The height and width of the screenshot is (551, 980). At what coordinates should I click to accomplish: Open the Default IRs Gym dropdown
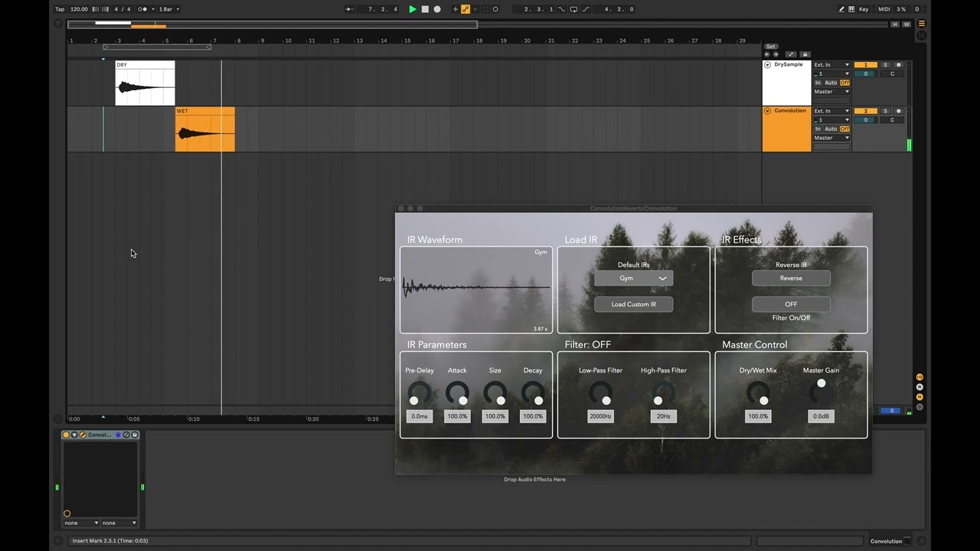point(634,279)
